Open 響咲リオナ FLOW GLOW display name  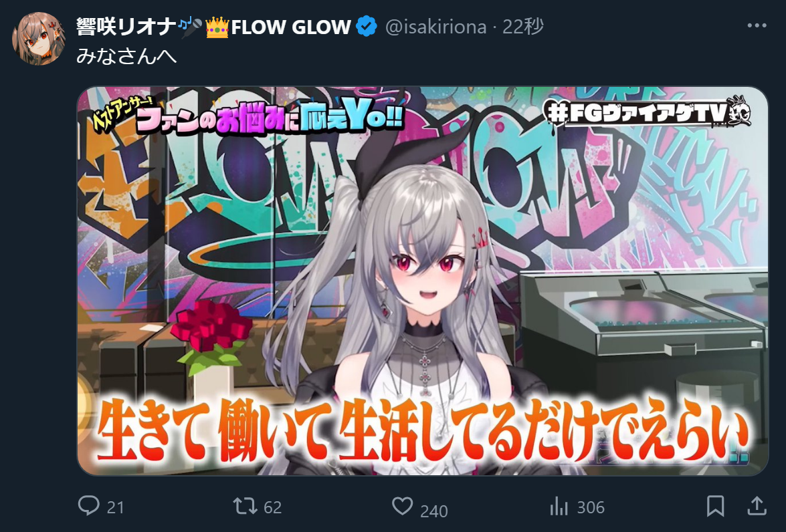click(213, 27)
